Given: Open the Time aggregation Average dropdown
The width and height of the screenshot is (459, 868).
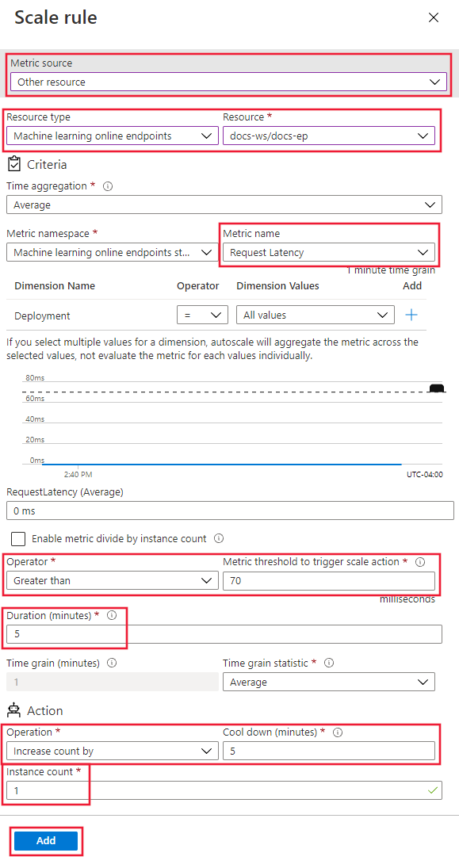Looking at the screenshot, I should tap(224, 205).
